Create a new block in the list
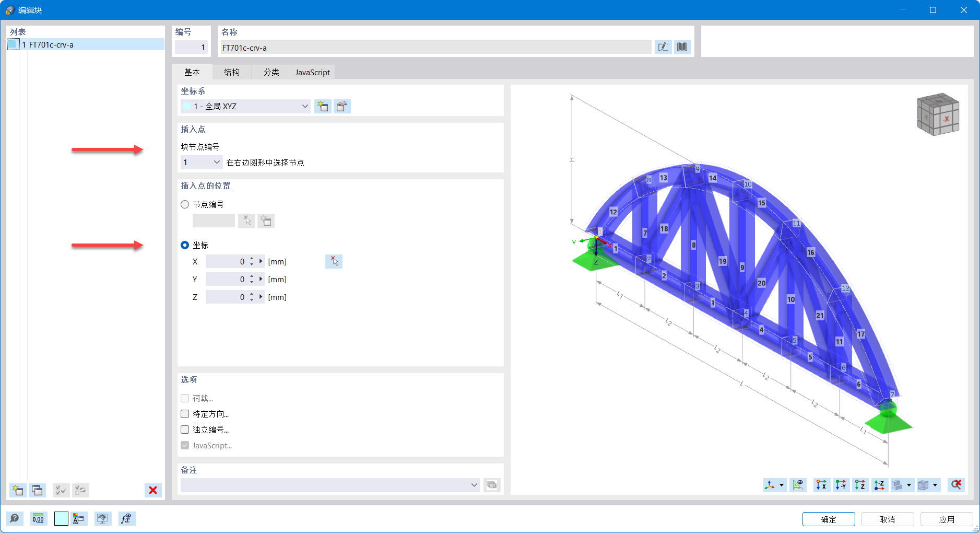 18,490
